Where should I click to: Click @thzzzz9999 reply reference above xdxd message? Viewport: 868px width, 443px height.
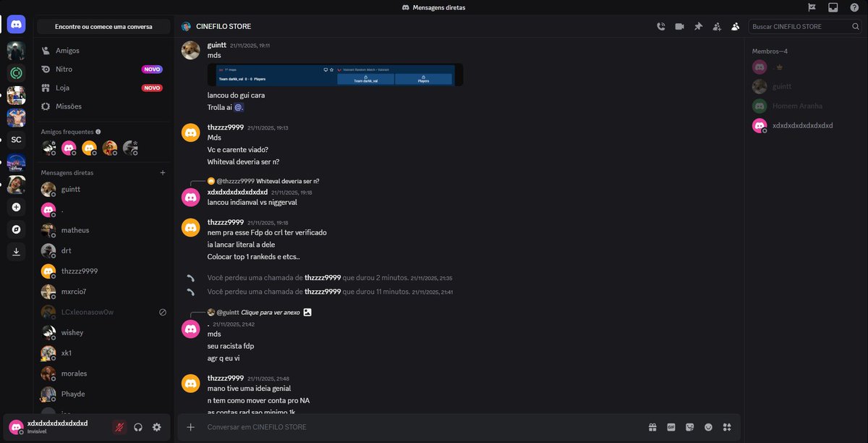click(x=235, y=181)
